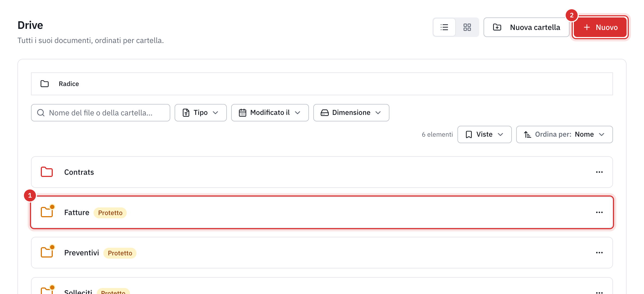Open the Modificato il date filter
The image size is (644, 294).
click(x=270, y=113)
